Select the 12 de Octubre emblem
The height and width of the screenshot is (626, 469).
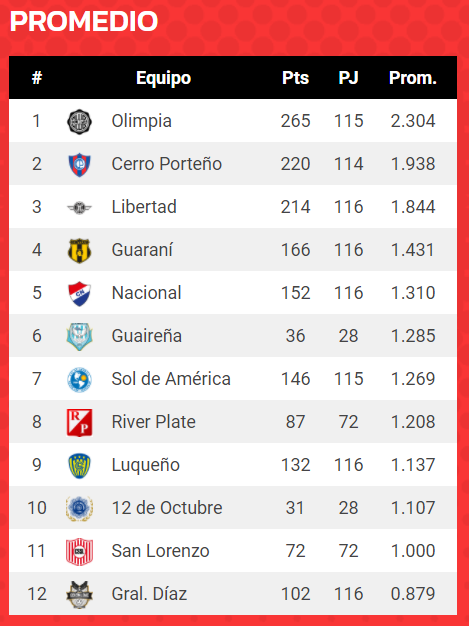pos(79,509)
